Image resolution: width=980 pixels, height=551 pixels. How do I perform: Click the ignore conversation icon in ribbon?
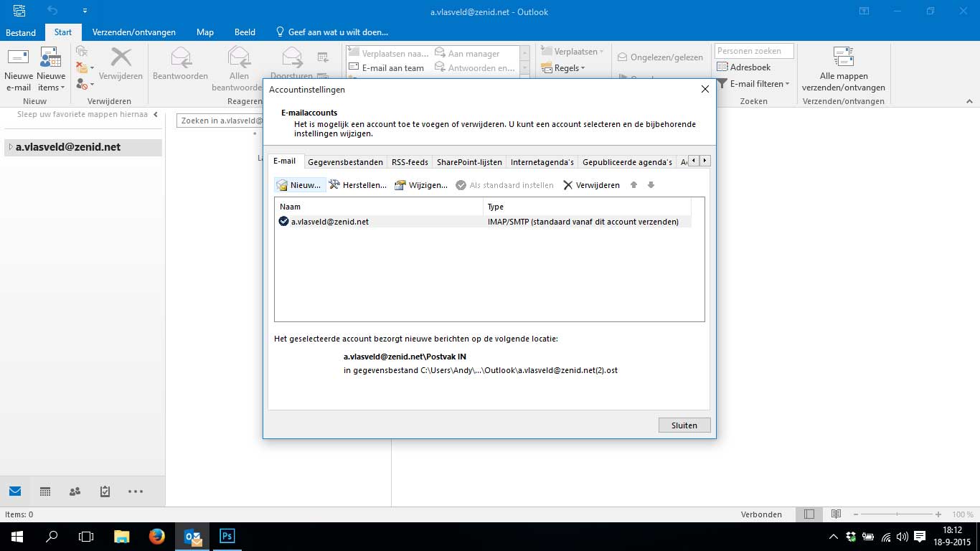tap(83, 51)
